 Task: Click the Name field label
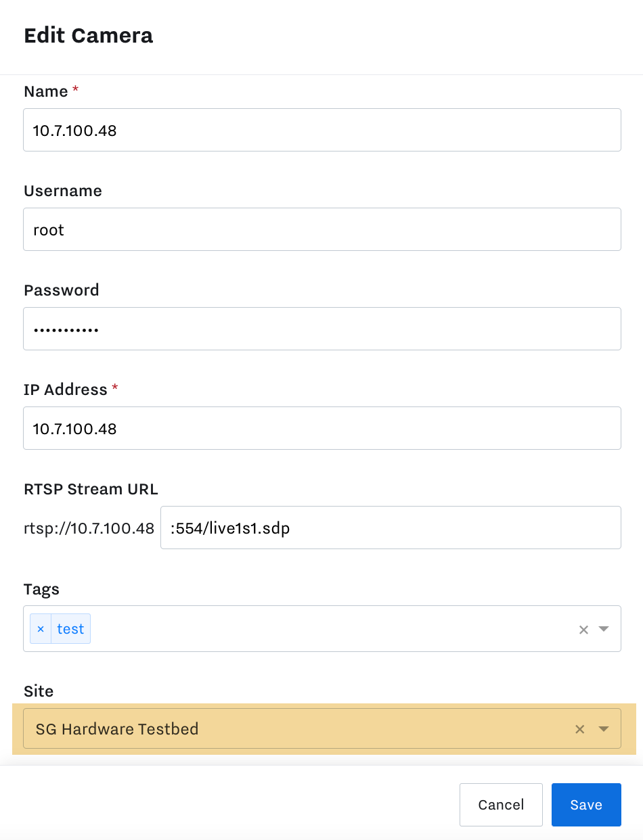(45, 91)
